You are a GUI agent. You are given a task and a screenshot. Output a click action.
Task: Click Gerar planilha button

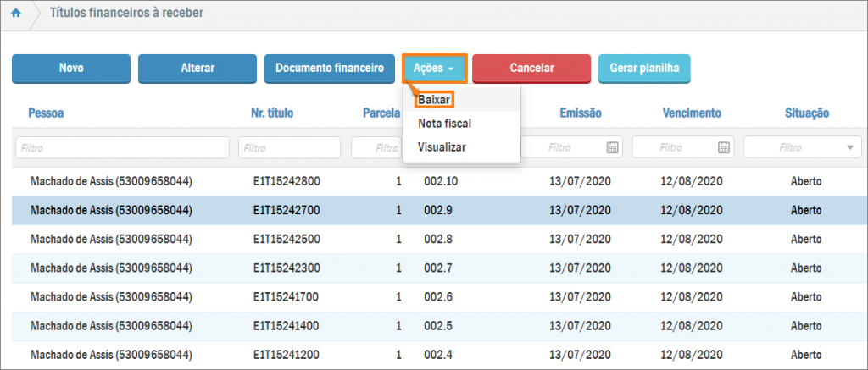644,69
